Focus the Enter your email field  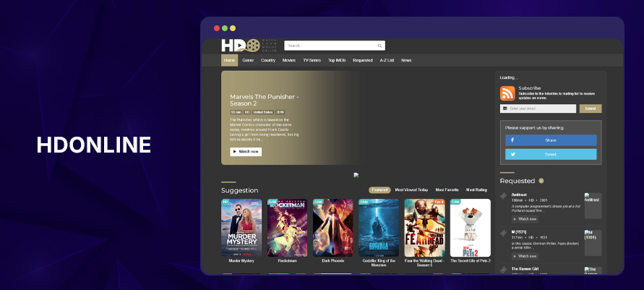538,108
